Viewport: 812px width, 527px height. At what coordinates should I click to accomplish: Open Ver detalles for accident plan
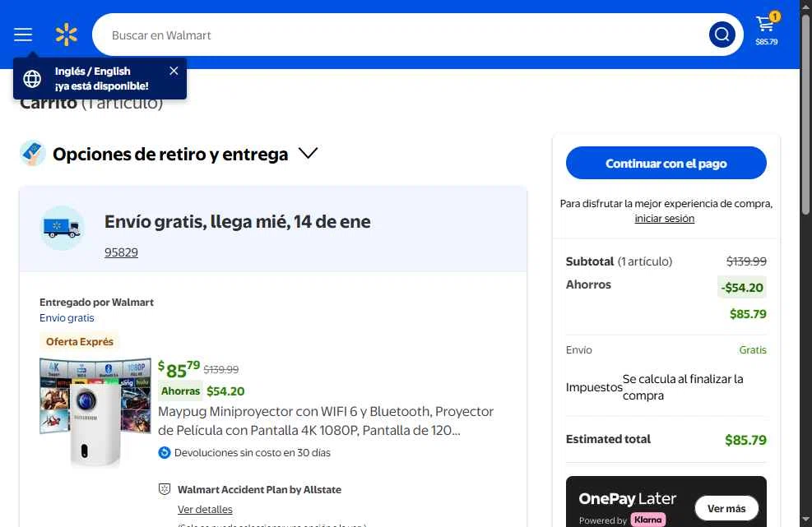[205, 510]
